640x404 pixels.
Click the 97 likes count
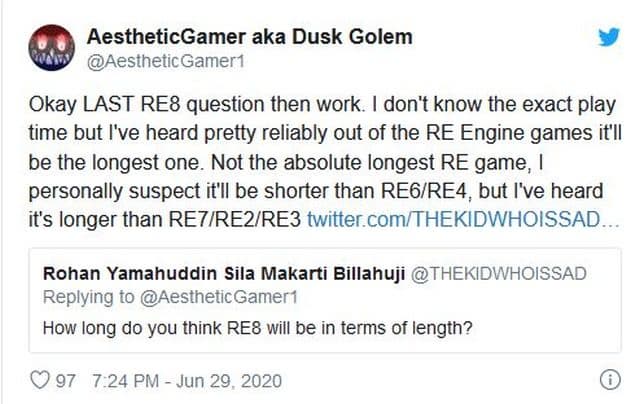[x=69, y=381]
